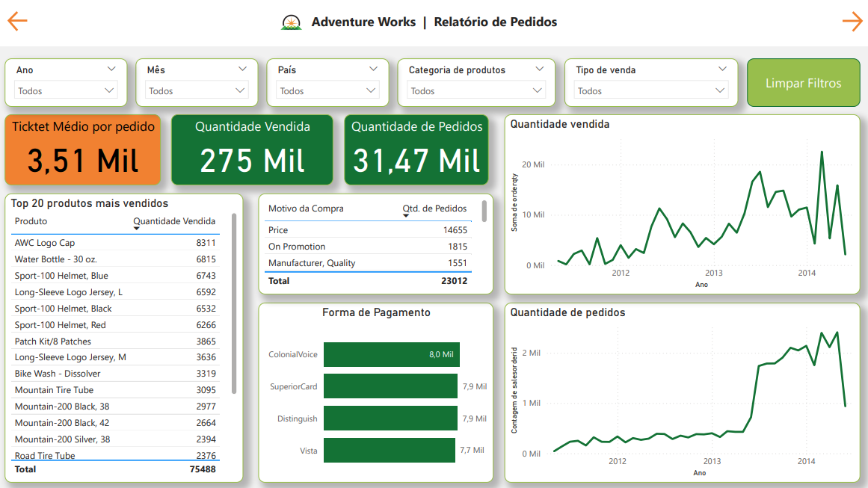Click the products Total value 75488
Screen dimensions: 868x488
[203, 469]
